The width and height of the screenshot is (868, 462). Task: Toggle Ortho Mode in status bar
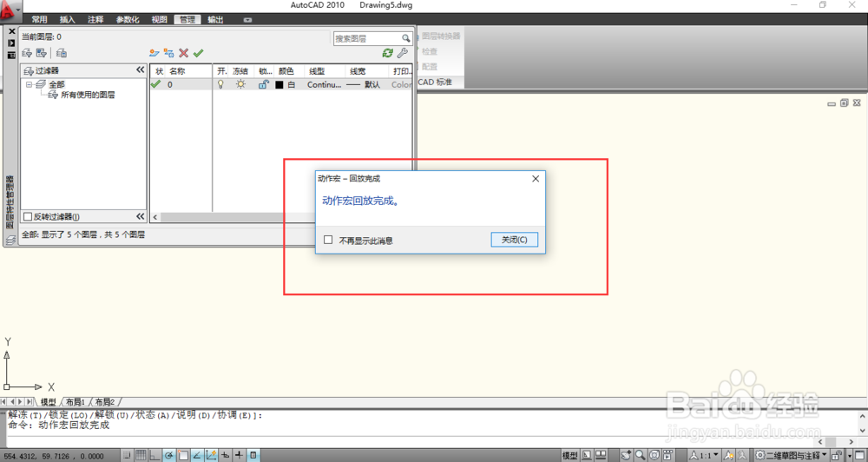pos(155,455)
